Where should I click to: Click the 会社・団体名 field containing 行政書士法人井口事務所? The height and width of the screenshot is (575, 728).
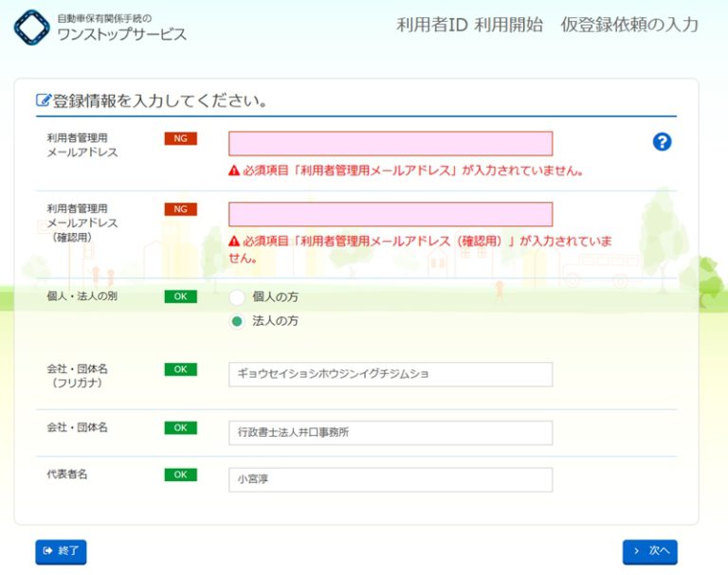(391, 433)
